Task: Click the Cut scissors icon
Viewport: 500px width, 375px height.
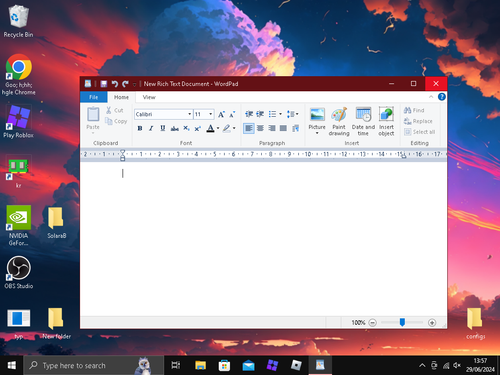Action: point(109,110)
